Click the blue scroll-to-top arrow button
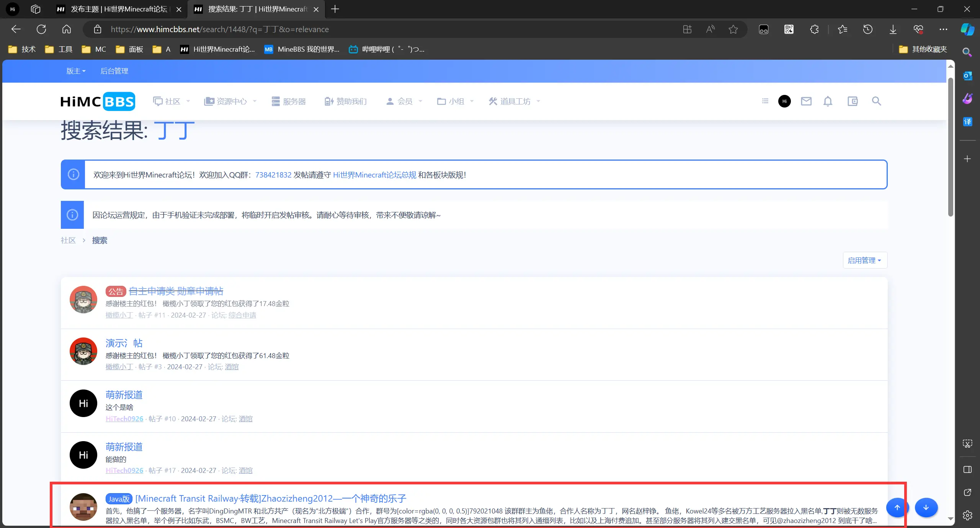Screen dimensions: 980x528 point(897,507)
